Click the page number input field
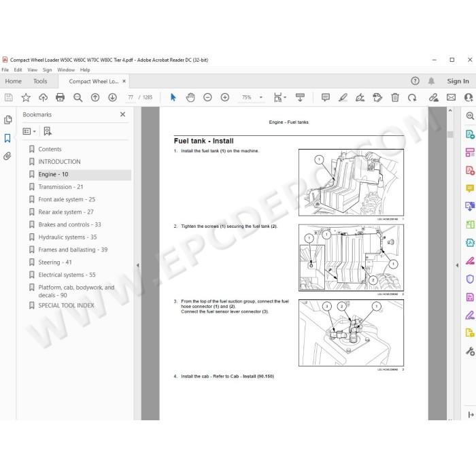 pos(131,97)
